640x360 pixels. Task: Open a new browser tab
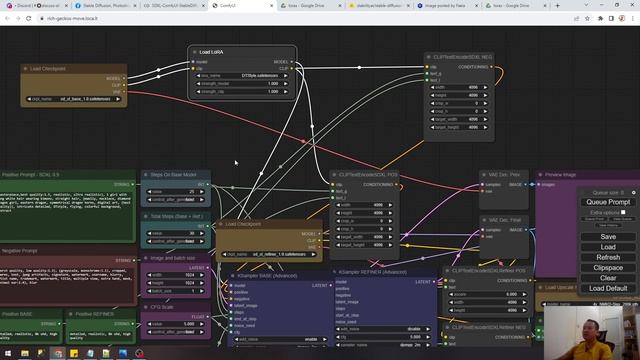[557, 6]
